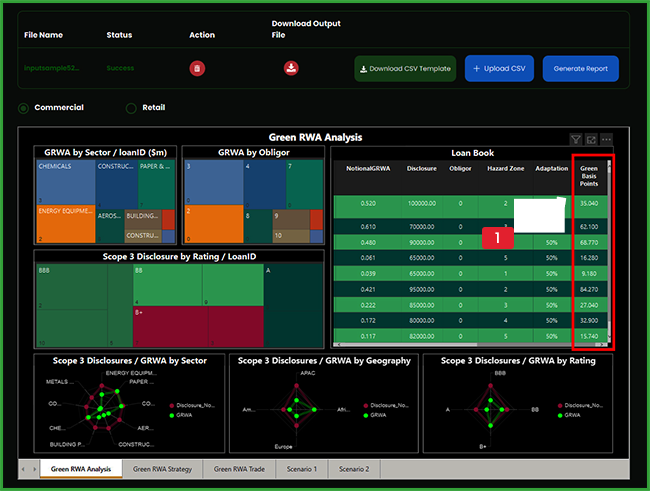Switch to the Green RWA Trade tab
This screenshot has height=491, width=650.
coord(239,469)
